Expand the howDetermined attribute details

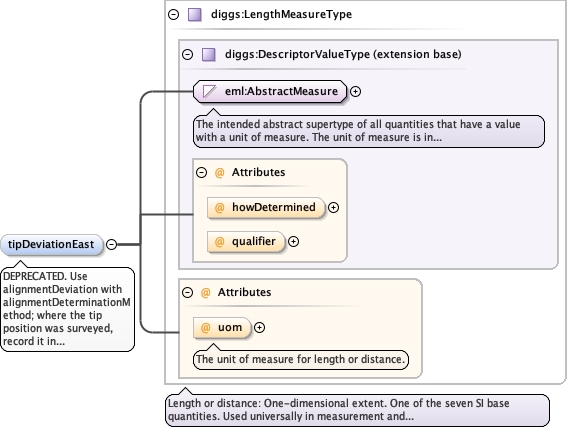coord(333,208)
